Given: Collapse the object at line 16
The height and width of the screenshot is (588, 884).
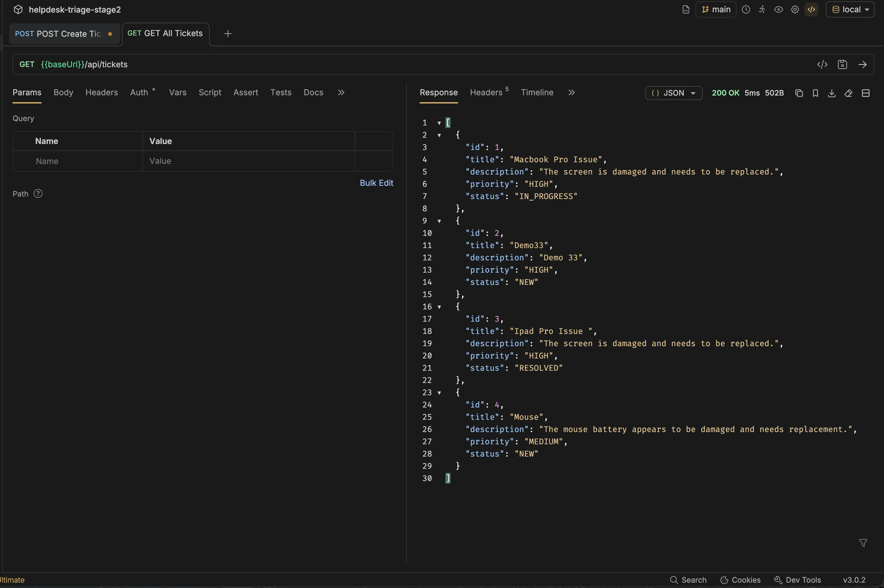Looking at the screenshot, I should [x=439, y=307].
